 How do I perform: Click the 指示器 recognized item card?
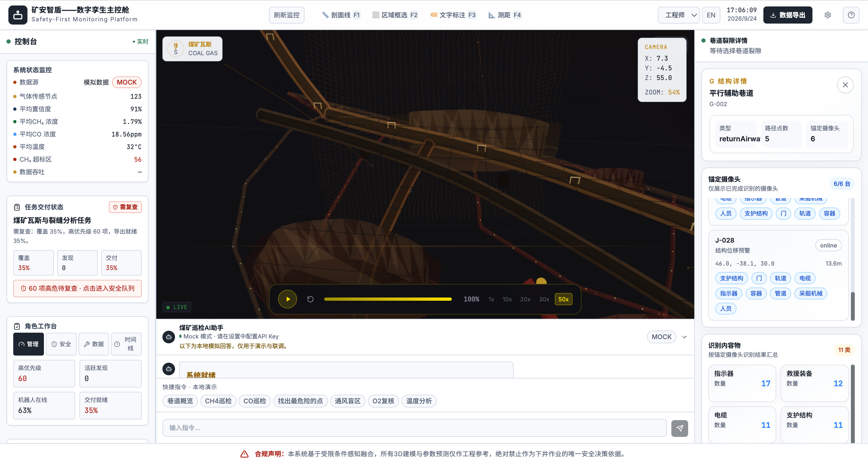(x=742, y=383)
